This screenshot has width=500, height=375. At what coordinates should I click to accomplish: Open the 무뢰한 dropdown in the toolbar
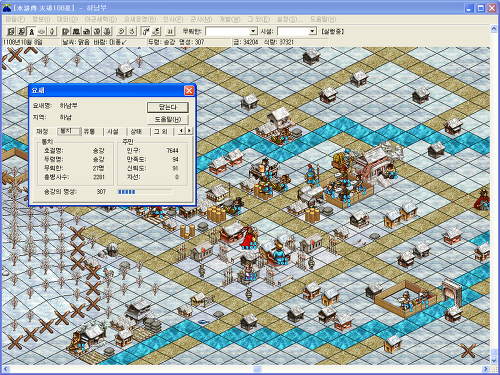pos(253,31)
